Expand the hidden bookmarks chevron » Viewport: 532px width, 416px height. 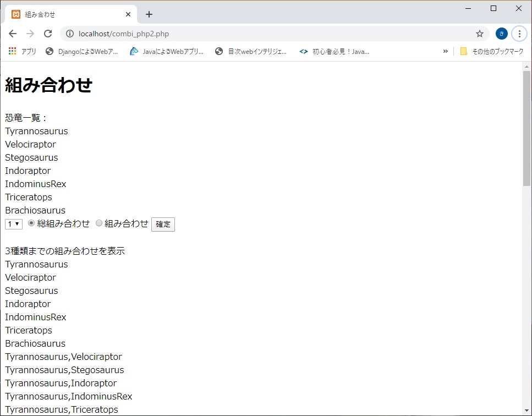pyautogui.click(x=446, y=51)
